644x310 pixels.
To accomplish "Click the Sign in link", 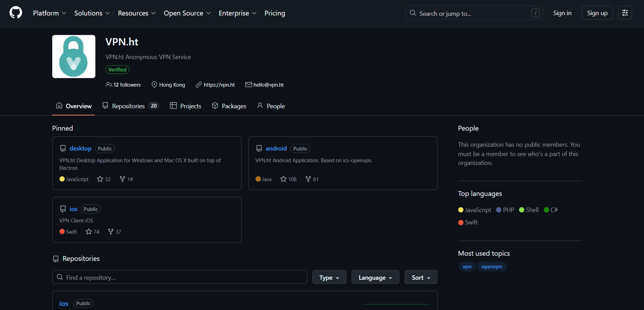I will pyautogui.click(x=562, y=13).
